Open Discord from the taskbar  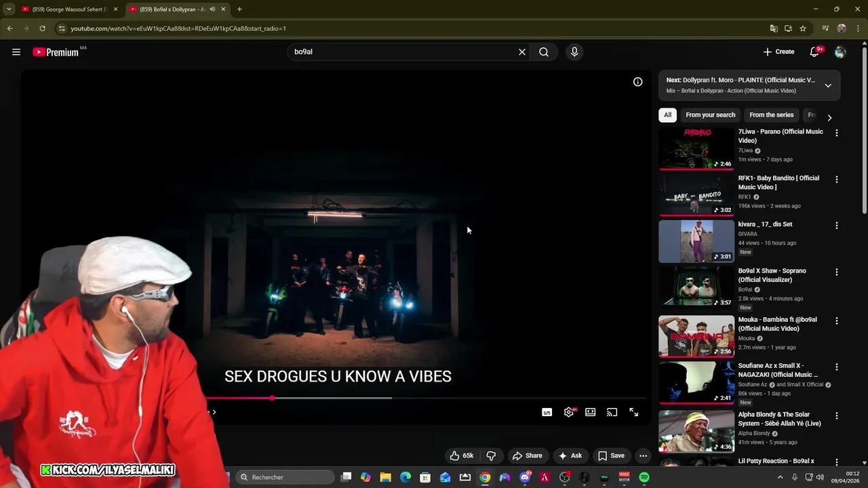525,477
